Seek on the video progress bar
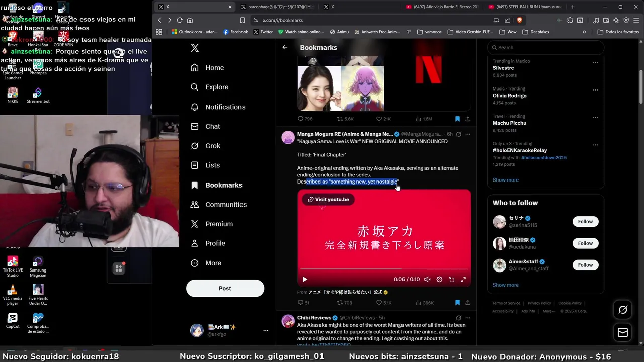Screen dimensions: 644x362 pos(384,269)
